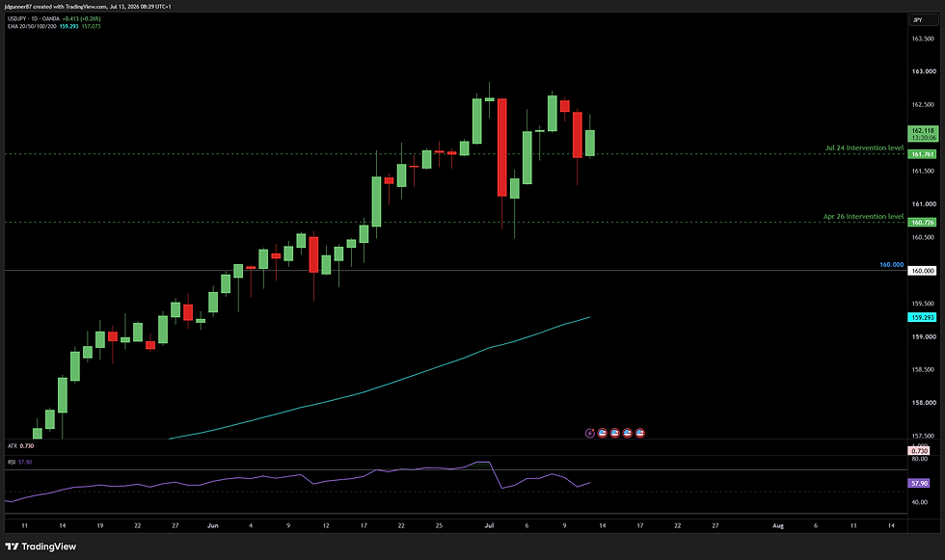Click the 80.00 RSI axis label
This screenshot has width=945, height=560.
point(920,459)
